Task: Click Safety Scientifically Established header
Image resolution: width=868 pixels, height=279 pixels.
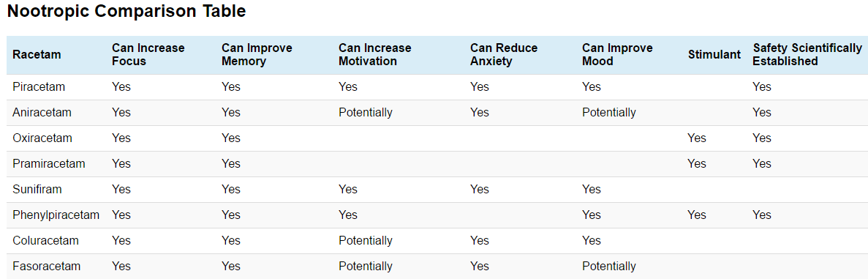Action: [807, 54]
